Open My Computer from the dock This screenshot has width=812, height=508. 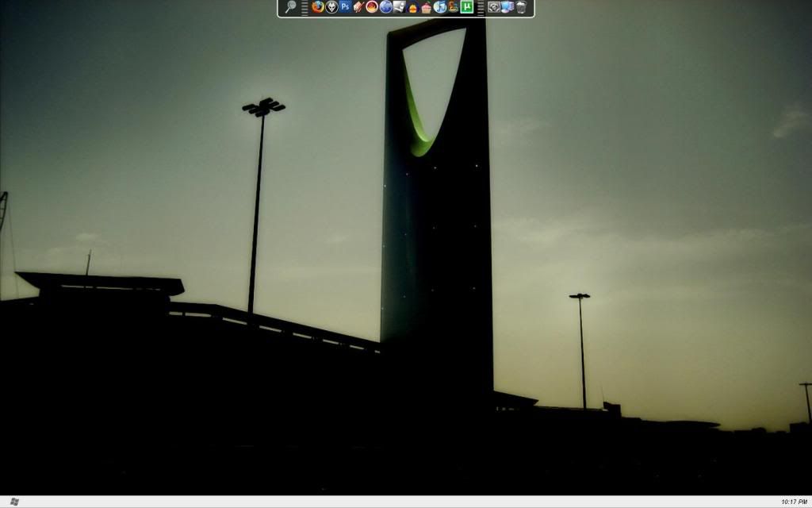(507, 7)
